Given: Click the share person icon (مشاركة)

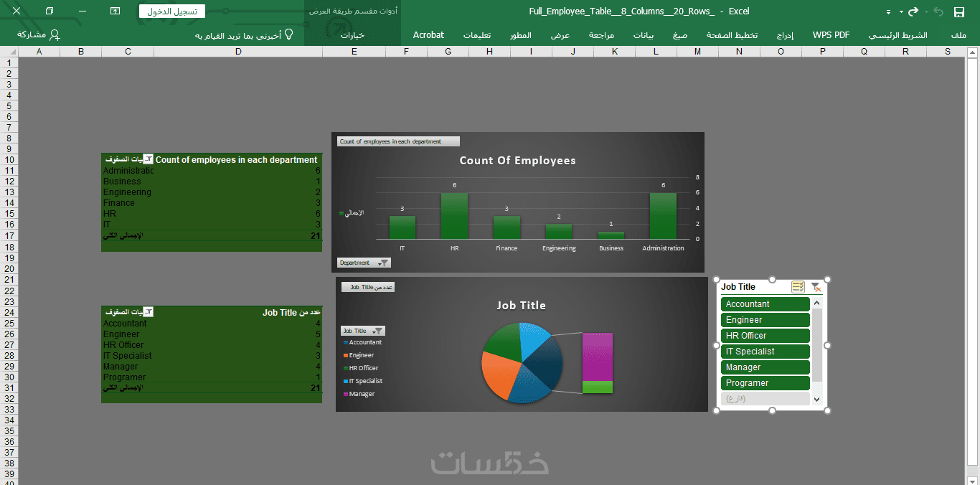Looking at the screenshot, I should point(55,34).
